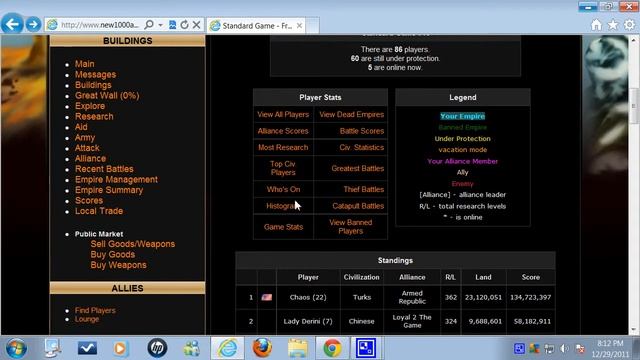Open Favorites star icon

(x=613, y=25)
